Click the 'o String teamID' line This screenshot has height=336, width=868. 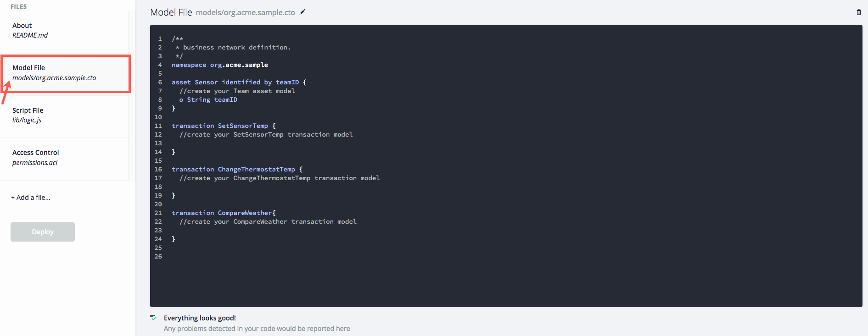[x=208, y=100]
